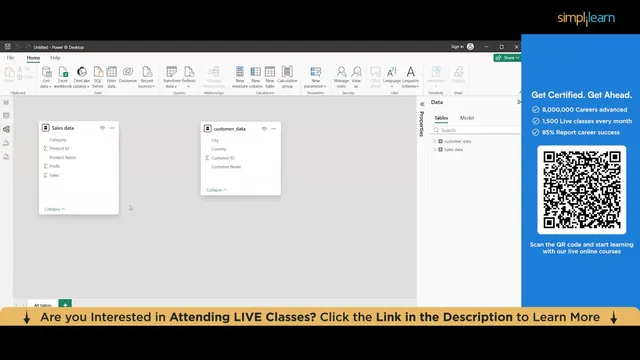Open DAX query view in sidebar
This screenshot has width=640, height=360.
click(6, 143)
